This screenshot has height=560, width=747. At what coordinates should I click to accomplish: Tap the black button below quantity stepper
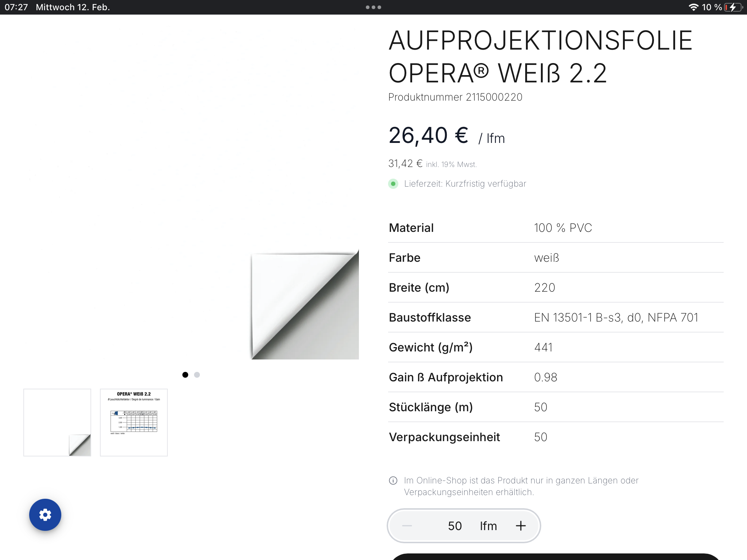coord(556,557)
